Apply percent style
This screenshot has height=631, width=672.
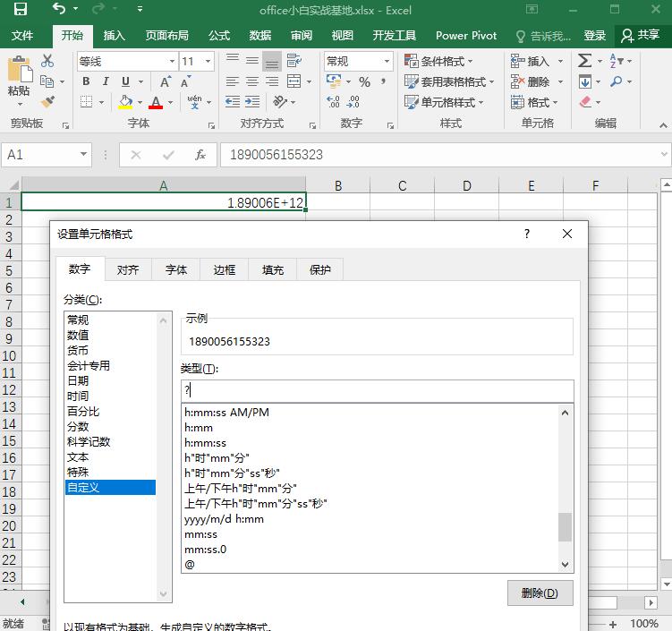click(x=365, y=81)
